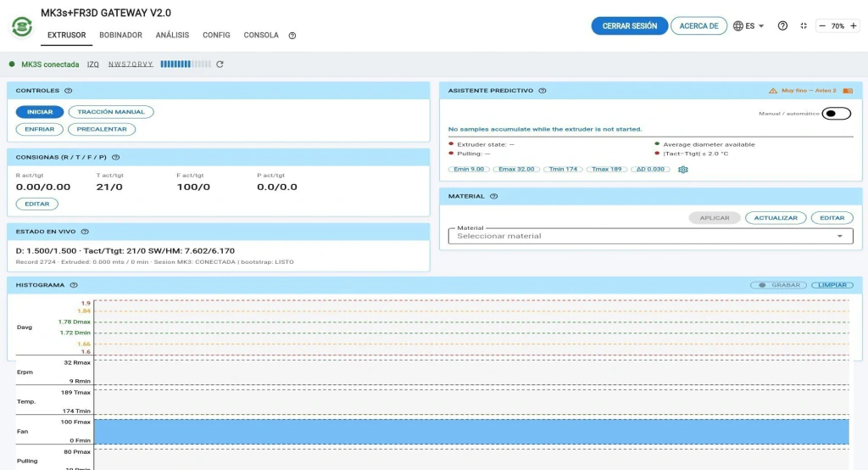Click the F act/tgt value 100/0
Screen dimensions: 868x470
tap(193, 187)
